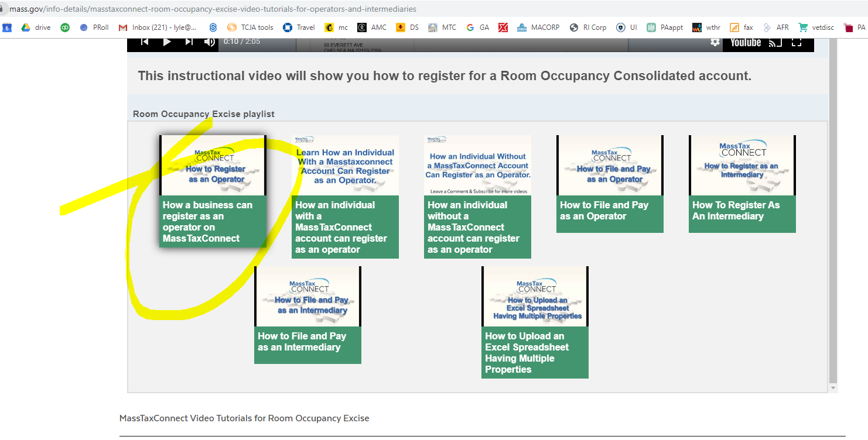Open the TCJA tools bookmark
Viewport: 868px width, 440px height.
(250, 27)
